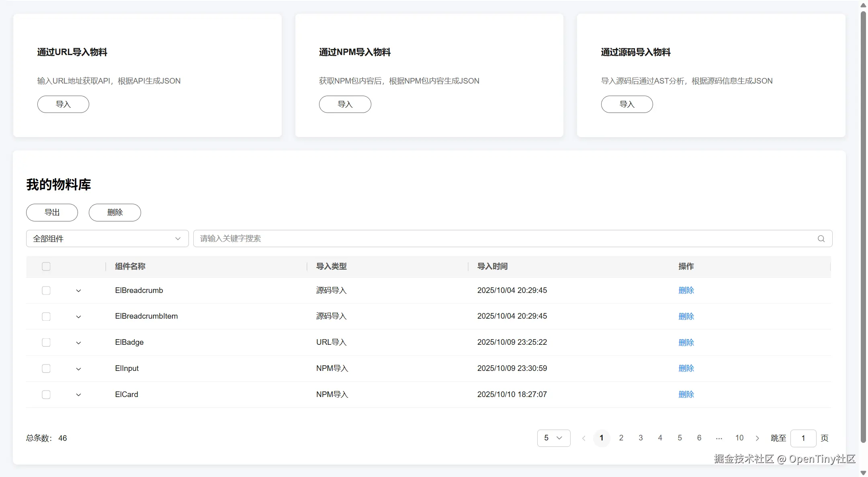The height and width of the screenshot is (477, 868).
Task: Click 导入 button under 通过NPM导入物料
Action: point(345,104)
